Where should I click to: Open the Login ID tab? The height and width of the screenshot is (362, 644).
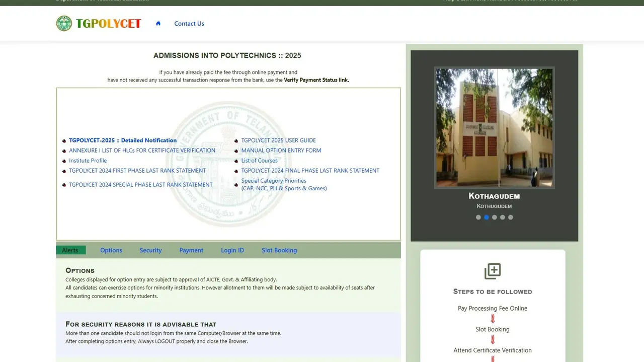point(232,250)
